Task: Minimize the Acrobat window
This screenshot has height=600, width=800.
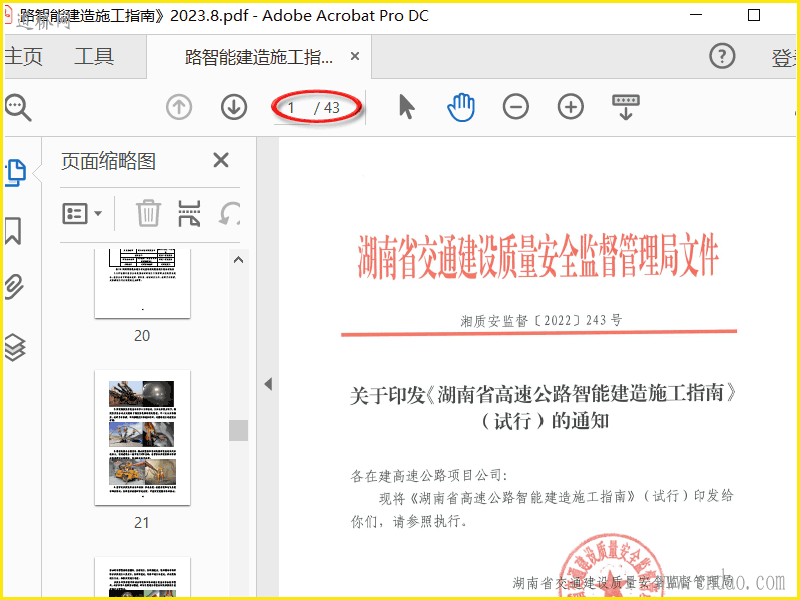Action: pyautogui.click(x=696, y=15)
